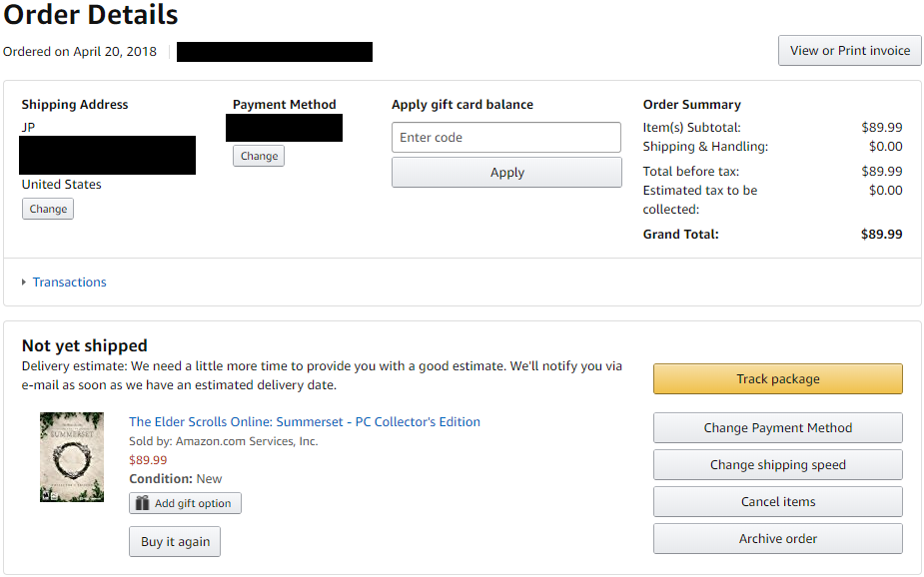This screenshot has width=924, height=577.
Task: Track package for this order
Action: pos(778,379)
